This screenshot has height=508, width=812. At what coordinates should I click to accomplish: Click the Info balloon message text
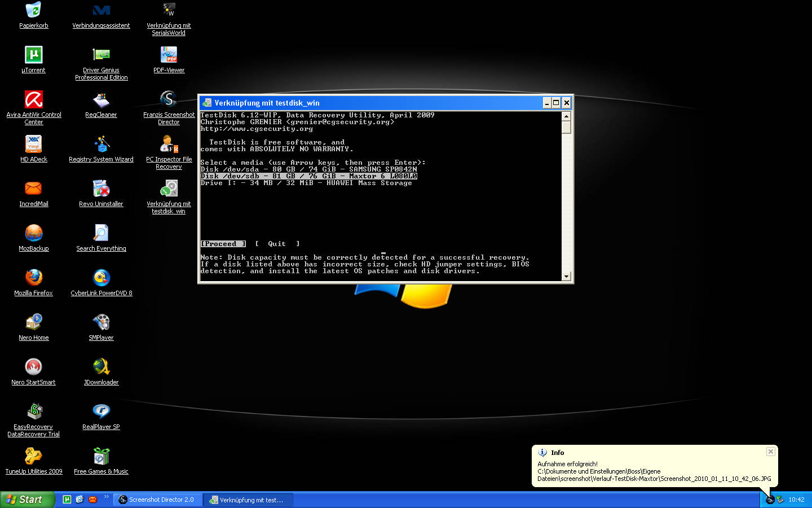654,471
